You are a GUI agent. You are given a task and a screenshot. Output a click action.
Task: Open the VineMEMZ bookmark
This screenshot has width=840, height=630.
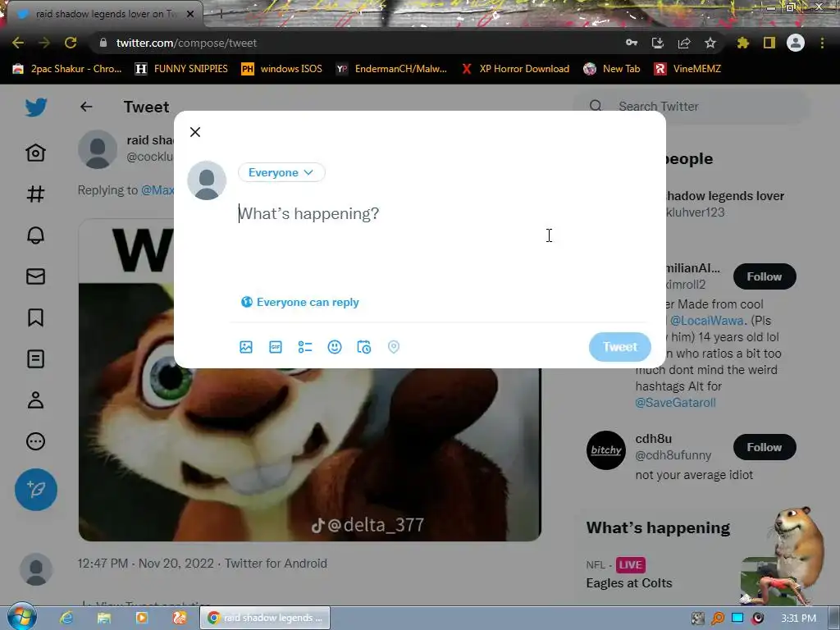(688, 69)
